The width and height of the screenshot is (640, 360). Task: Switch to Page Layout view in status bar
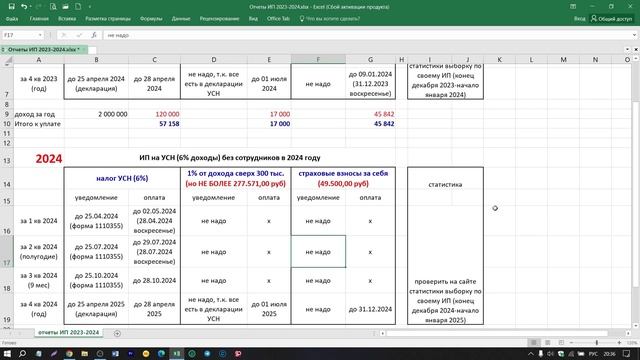coord(548,342)
